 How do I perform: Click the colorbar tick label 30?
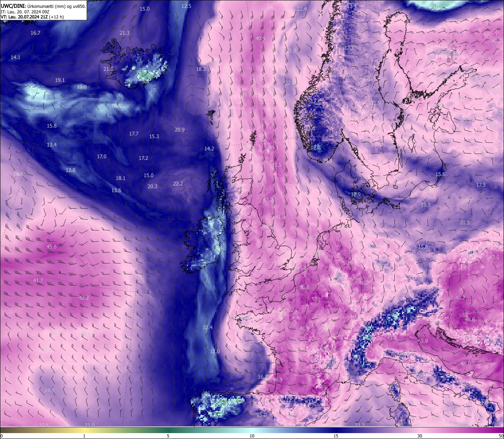pos(420,436)
